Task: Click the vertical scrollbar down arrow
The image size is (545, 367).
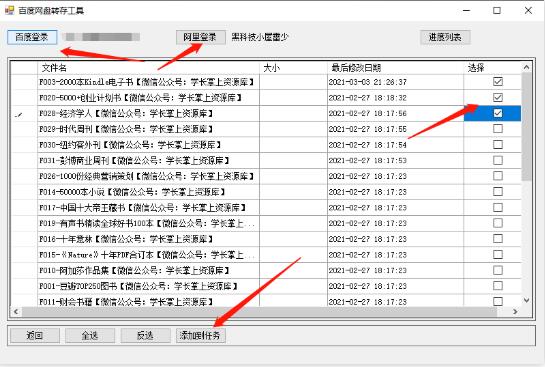Action: [527, 300]
